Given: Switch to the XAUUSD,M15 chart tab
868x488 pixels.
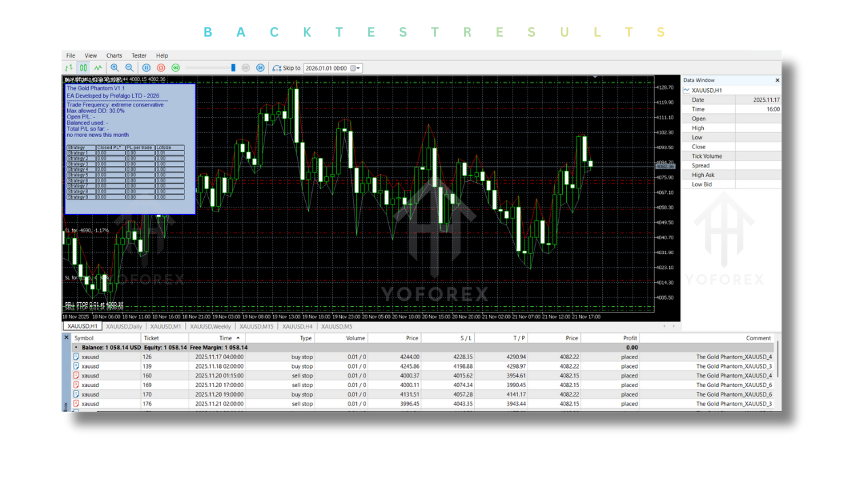Looking at the screenshot, I should 256,327.
